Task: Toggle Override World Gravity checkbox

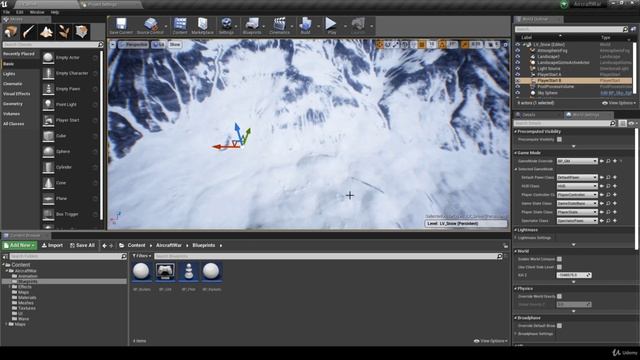Action: [559, 297]
